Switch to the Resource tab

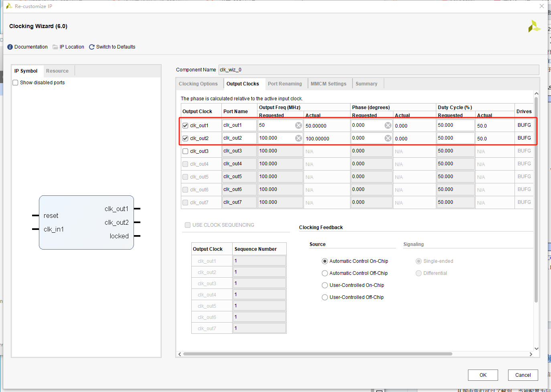pos(57,71)
